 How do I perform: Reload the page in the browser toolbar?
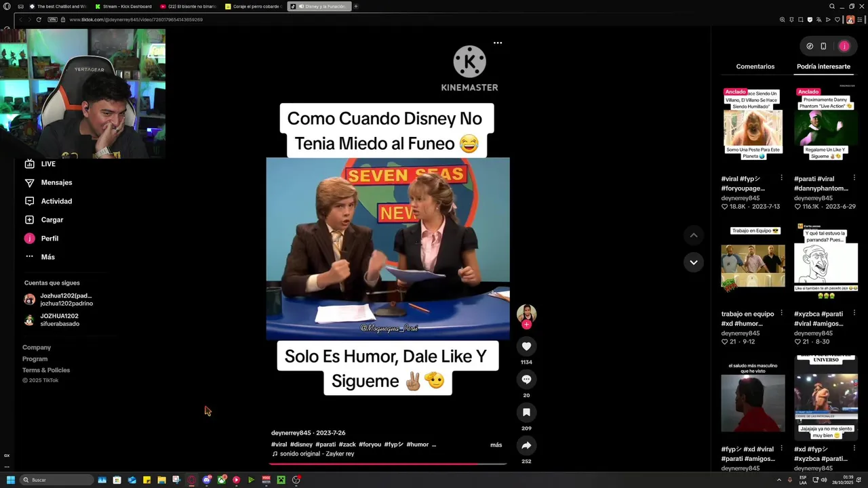[39, 20]
